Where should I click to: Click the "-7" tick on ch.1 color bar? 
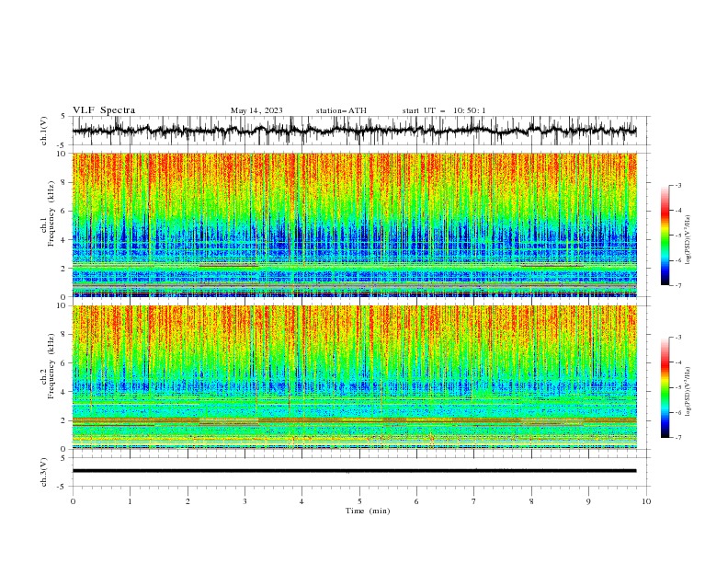(678, 285)
